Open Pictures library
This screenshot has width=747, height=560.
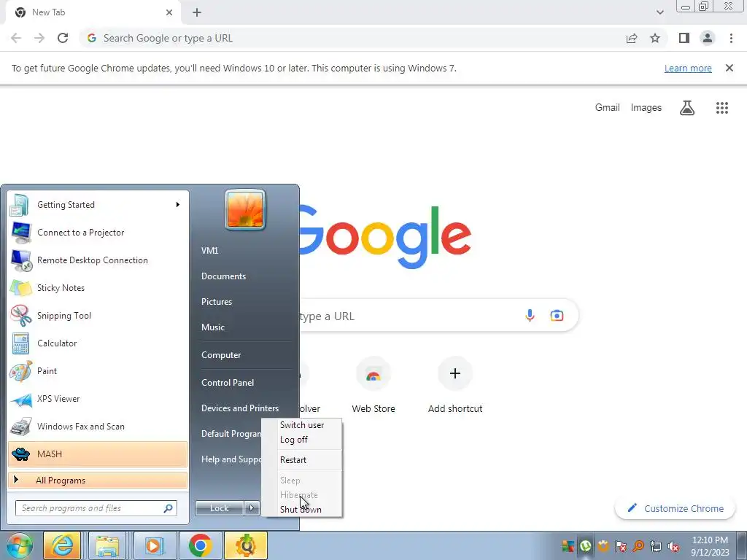coord(216,302)
